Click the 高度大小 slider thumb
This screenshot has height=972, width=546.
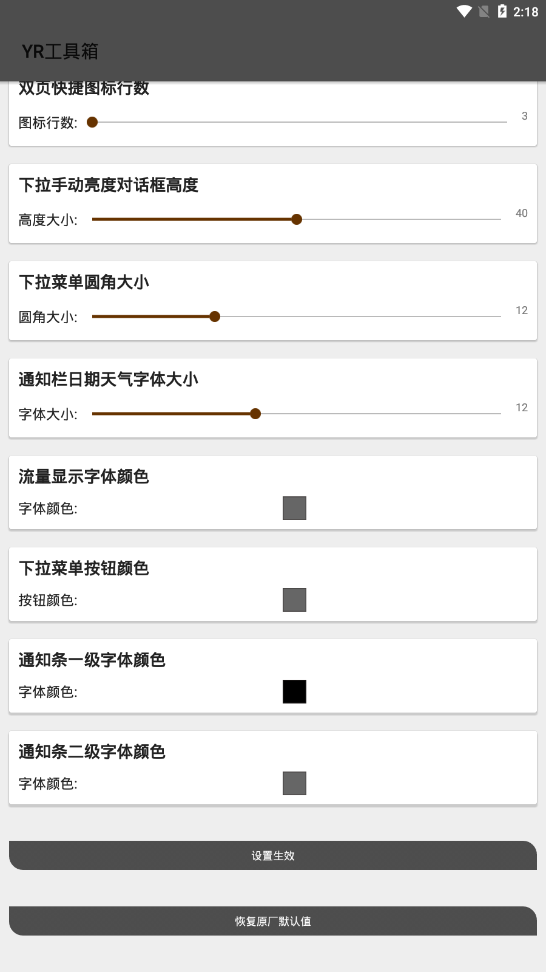pyautogui.click(x=297, y=219)
